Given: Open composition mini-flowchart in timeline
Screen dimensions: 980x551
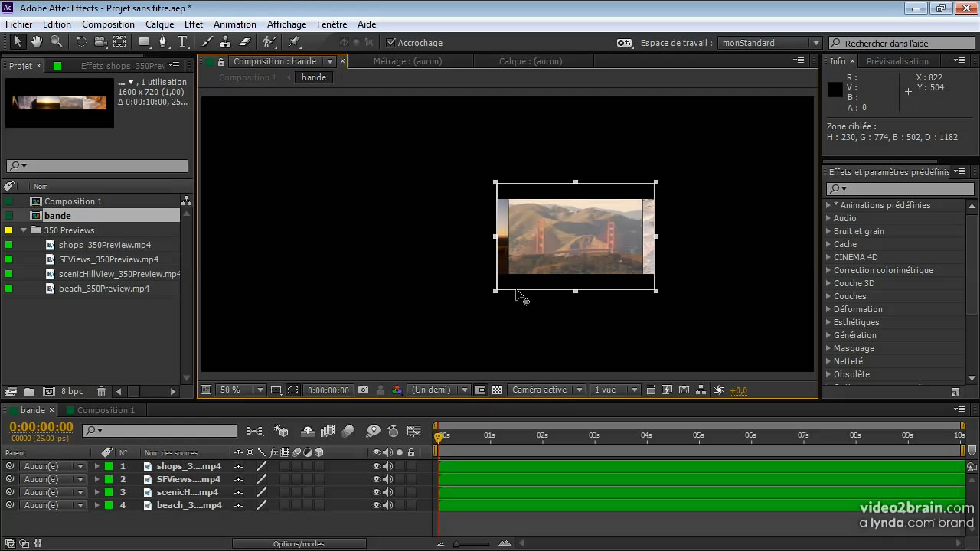Looking at the screenshot, I should (x=255, y=432).
